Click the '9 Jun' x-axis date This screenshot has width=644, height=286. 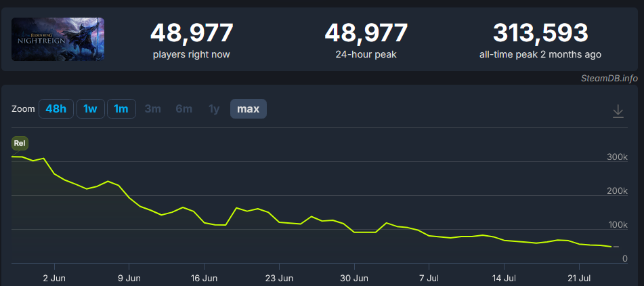[129, 278]
